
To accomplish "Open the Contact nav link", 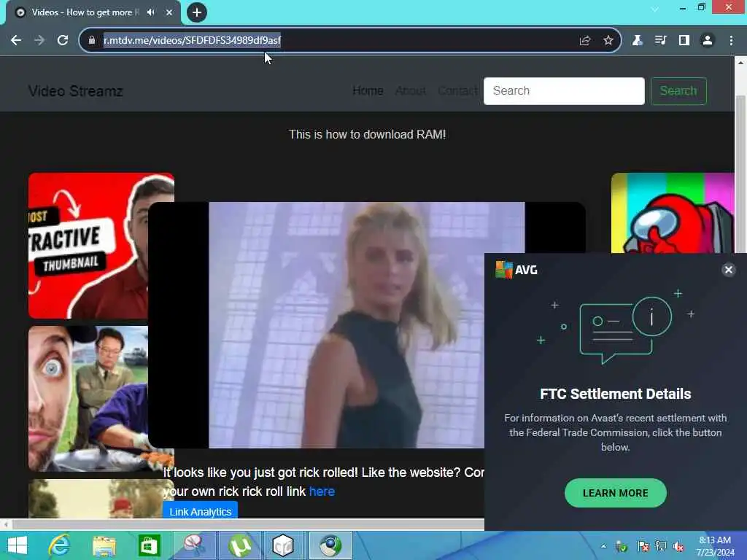I will pyautogui.click(x=457, y=90).
